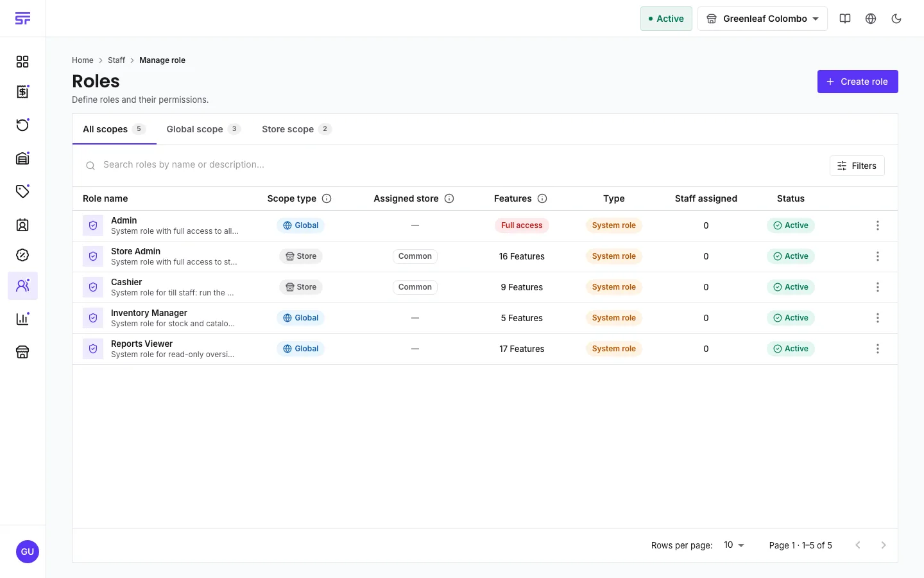Click the Cashier role shield icon
Viewport: 924px width, 578px height.
(x=93, y=287)
